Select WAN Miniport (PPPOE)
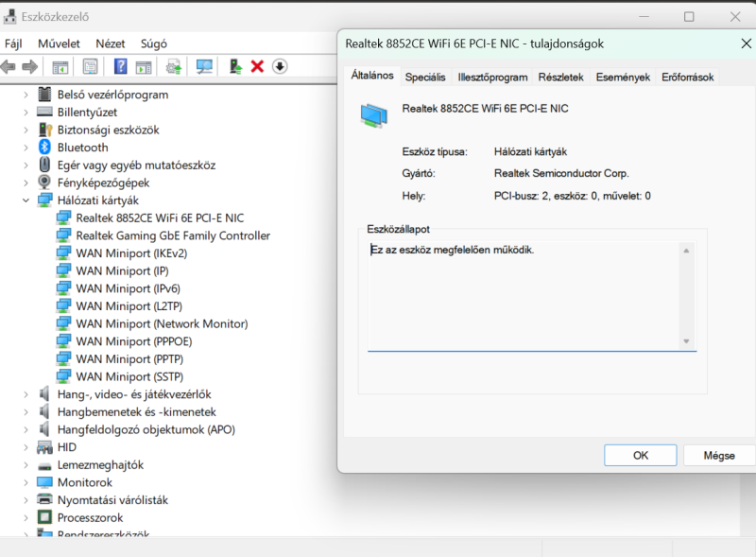Image resolution: width=756 pixels, height=557 pixels. (x=134, y=341)
